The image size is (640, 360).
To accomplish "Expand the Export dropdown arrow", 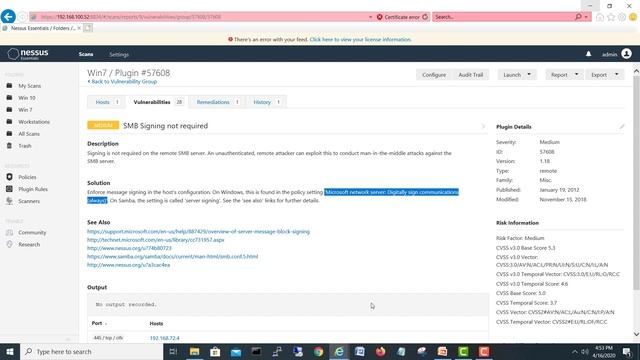I will click(616, 74).
